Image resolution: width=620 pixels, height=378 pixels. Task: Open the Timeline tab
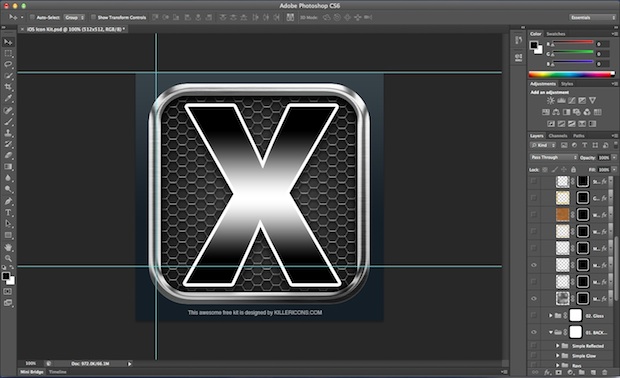click(58, 372)
